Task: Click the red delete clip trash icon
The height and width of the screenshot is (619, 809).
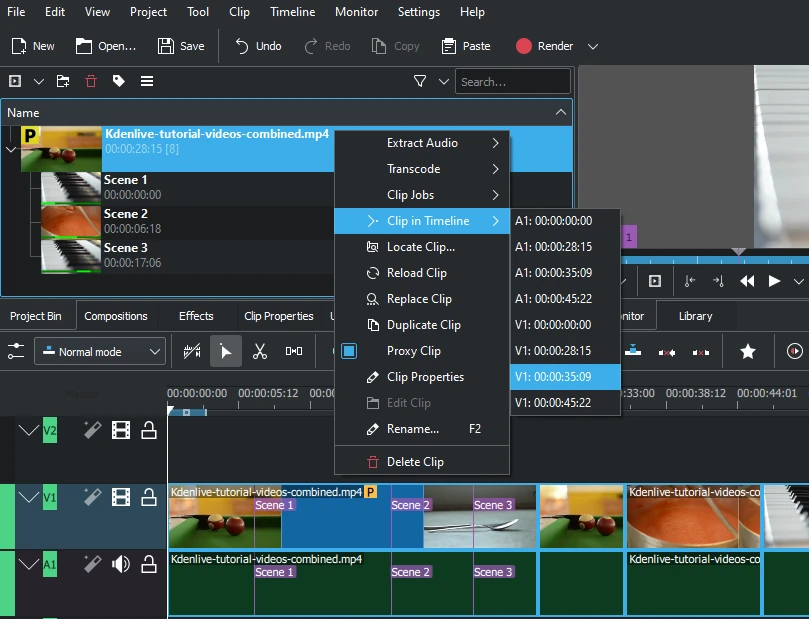Action: (x=91, y=81)
